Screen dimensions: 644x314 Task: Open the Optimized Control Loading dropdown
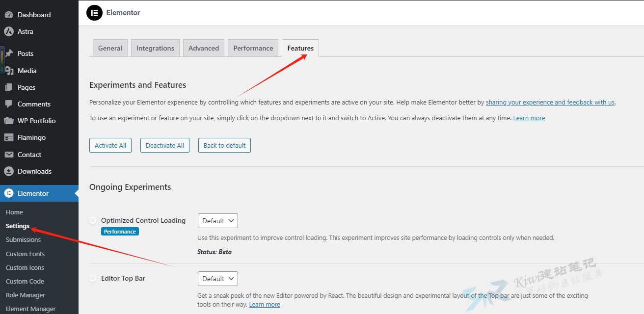click(217, 221)
